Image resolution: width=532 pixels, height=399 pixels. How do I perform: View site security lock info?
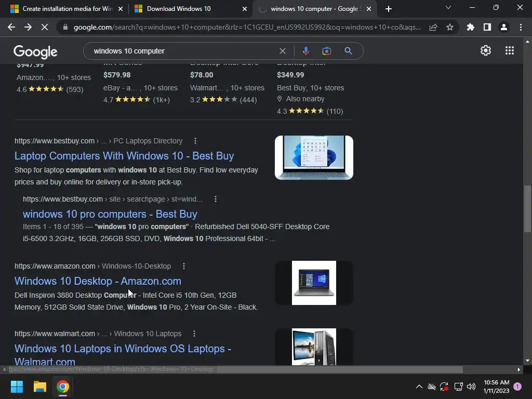click(x=65, y=27)
